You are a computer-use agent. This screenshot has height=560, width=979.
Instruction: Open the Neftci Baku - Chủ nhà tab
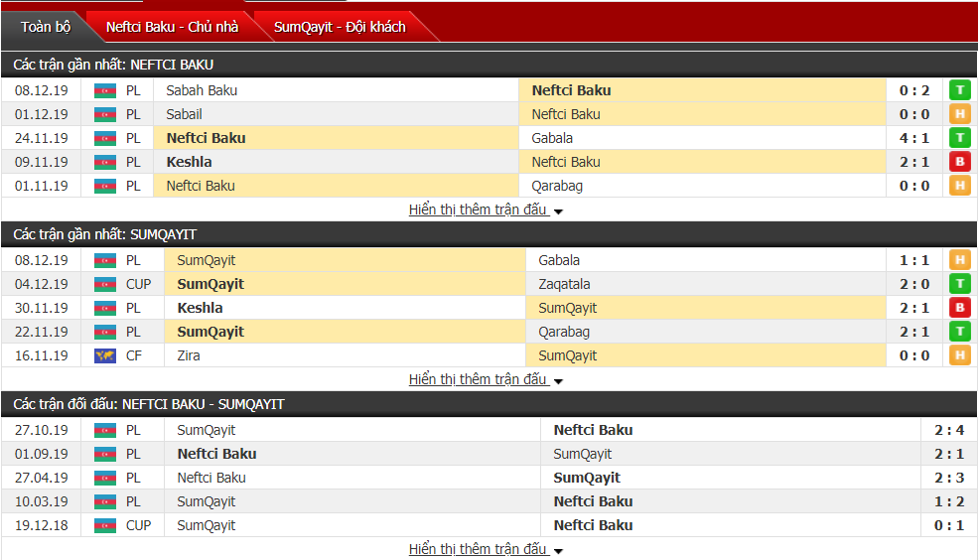tap(173, 27)
